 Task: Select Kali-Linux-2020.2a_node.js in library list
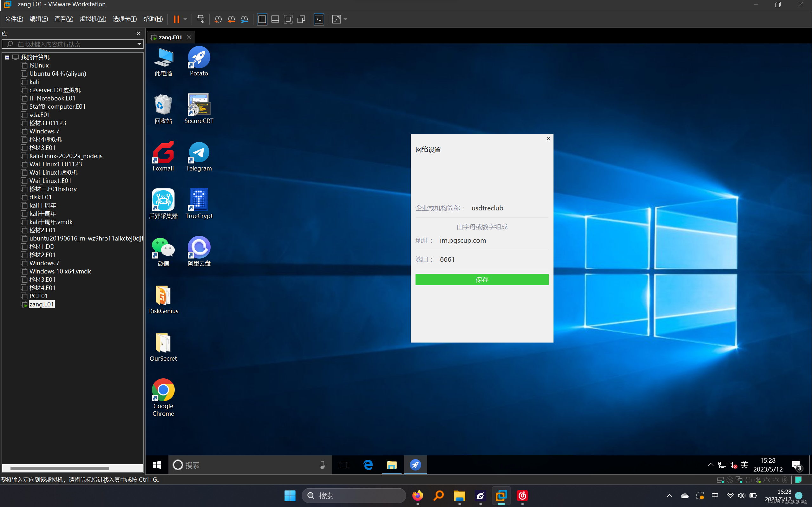coord(66,156)
